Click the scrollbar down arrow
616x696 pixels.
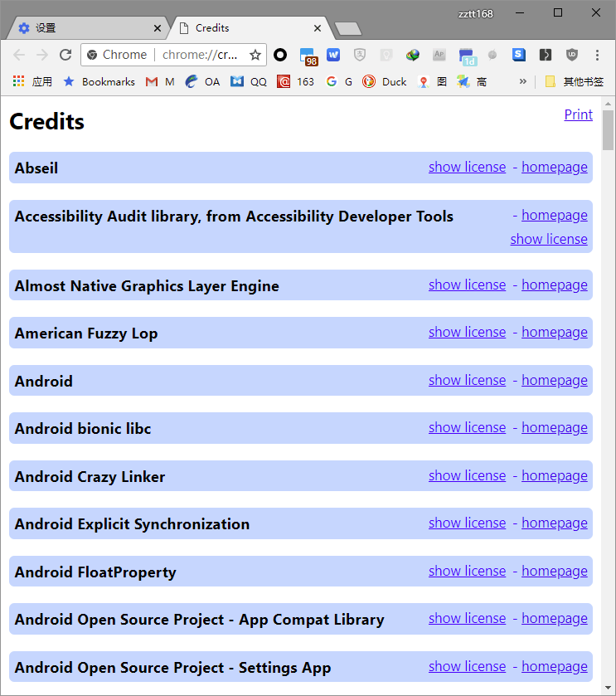click(608, 689)
